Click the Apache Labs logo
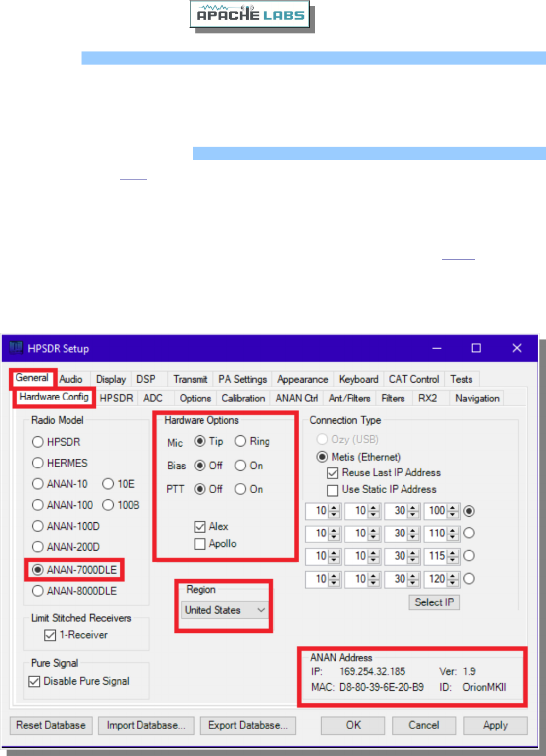This screenshot has height=756, width=546. [250, 14]
